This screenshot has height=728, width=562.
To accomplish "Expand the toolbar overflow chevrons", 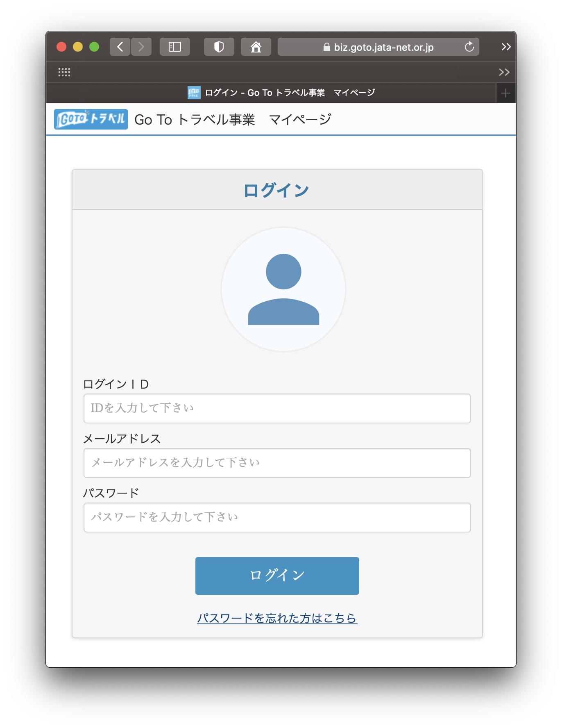I will coord(506,47).
